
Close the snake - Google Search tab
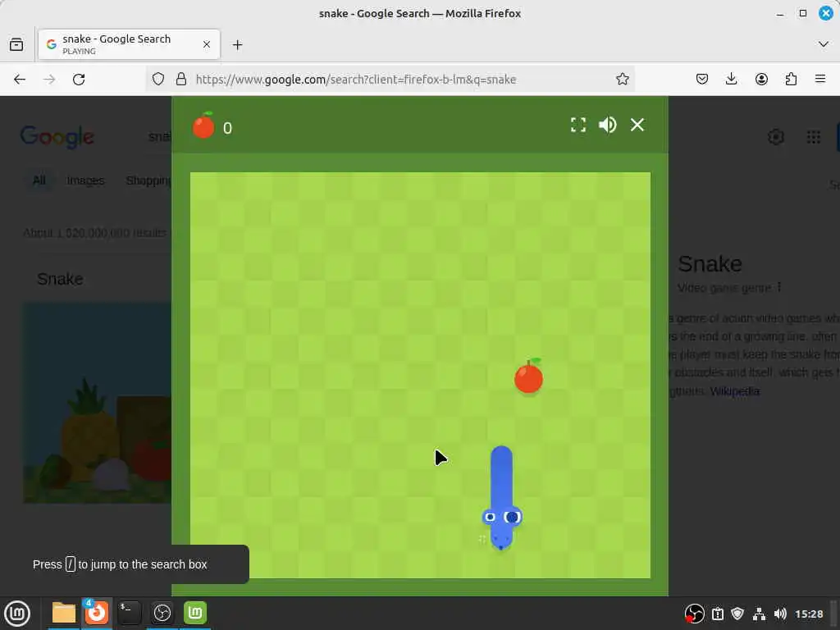click(x=206, y=44)
